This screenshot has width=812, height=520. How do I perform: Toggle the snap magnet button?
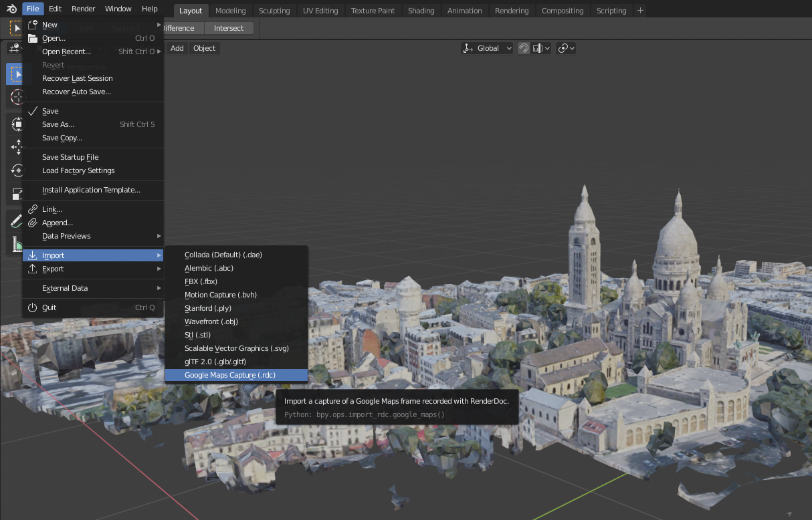(x=524, y=48)
